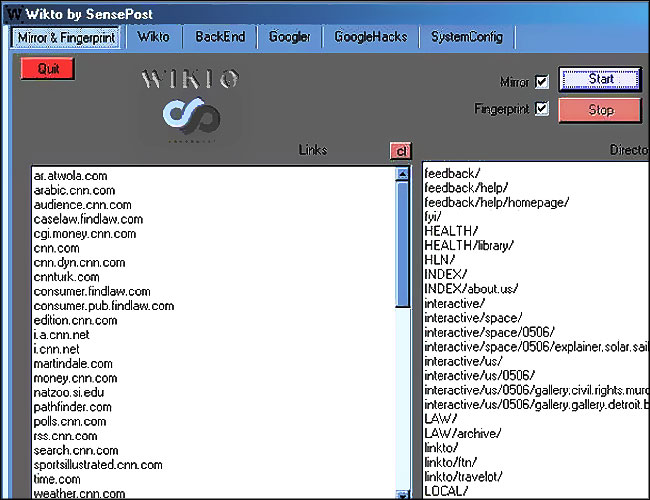The height and width of the screenshot is (500, 650).
Task: Select martindale.com link entry
Action: tap(73, 364)
